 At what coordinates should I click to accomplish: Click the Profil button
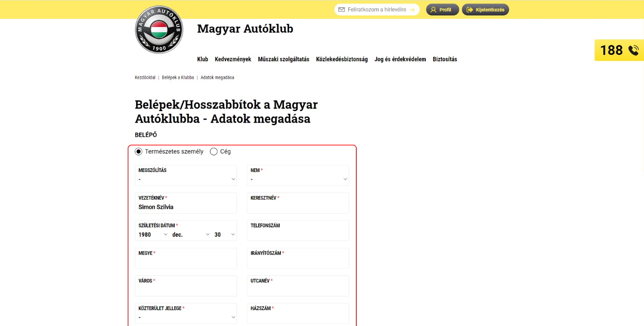pos(443,9)
